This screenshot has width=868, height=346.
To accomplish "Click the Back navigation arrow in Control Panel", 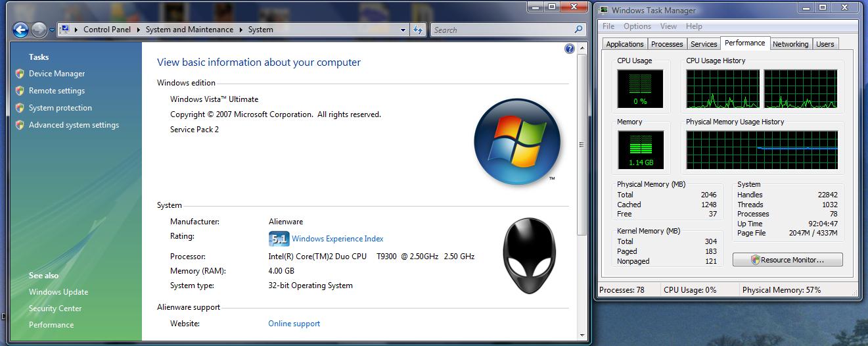I will coord(20,30).
